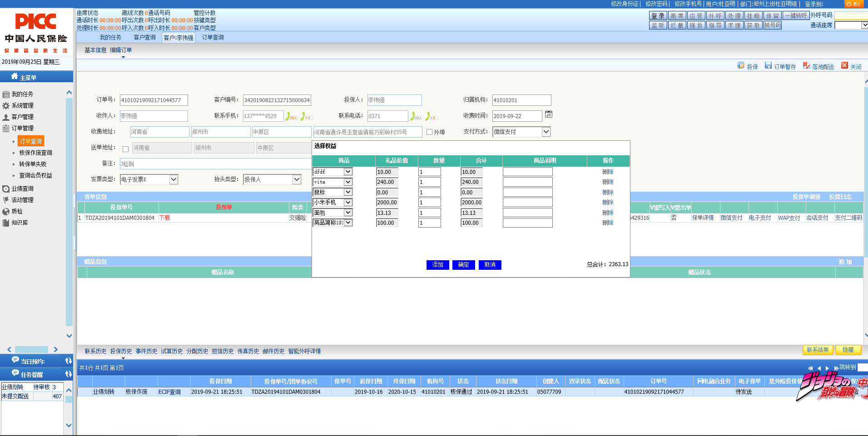Click the red 关闭 X icon
868x436 pixels.
(844, 65)
